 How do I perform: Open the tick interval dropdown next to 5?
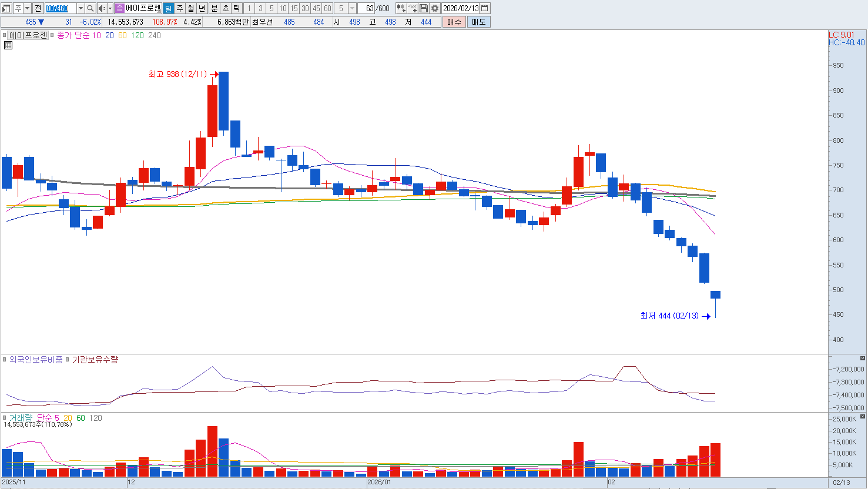352,8
